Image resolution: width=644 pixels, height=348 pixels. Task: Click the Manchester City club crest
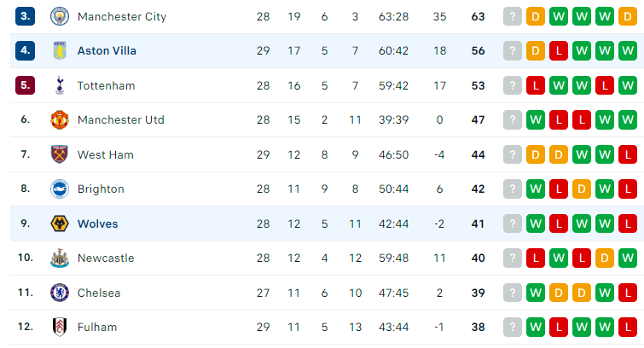(60, 16)
